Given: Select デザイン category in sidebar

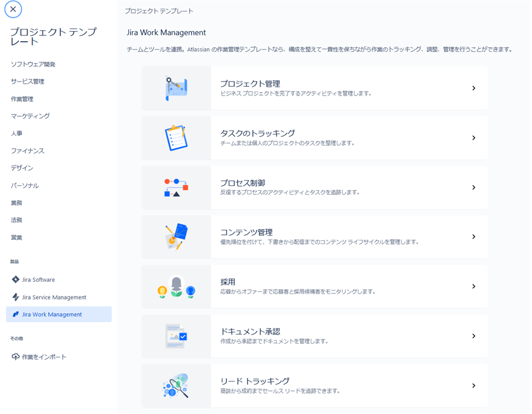Looking at the screenshot, I should (22, 168).
